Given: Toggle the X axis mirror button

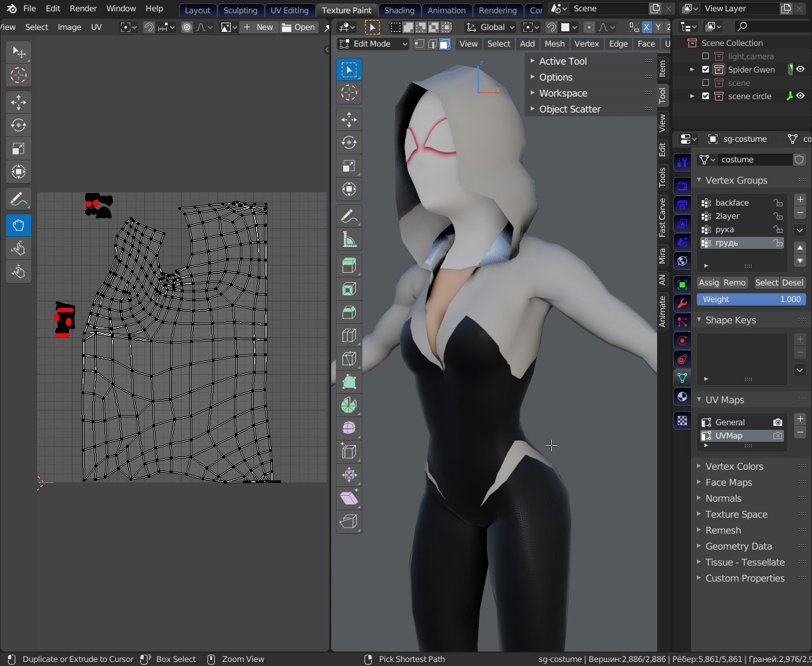Looking at the screenshot, I should (x=646, y=27).
